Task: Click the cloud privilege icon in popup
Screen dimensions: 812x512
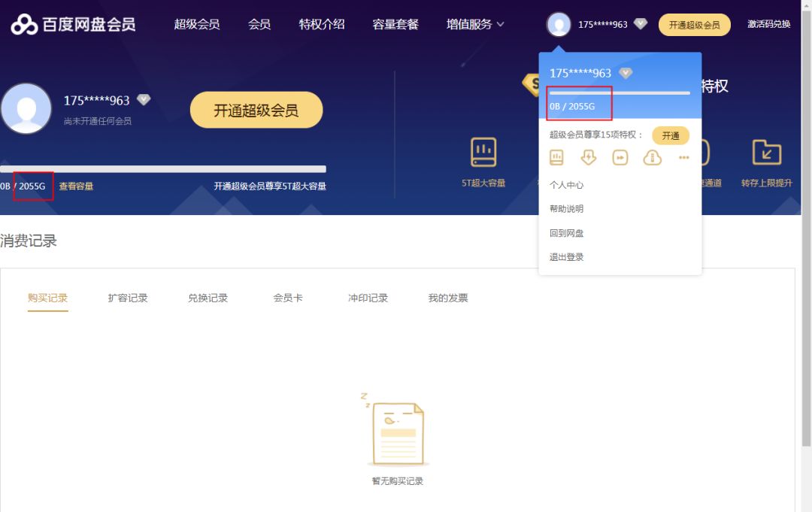Action: 651,157
